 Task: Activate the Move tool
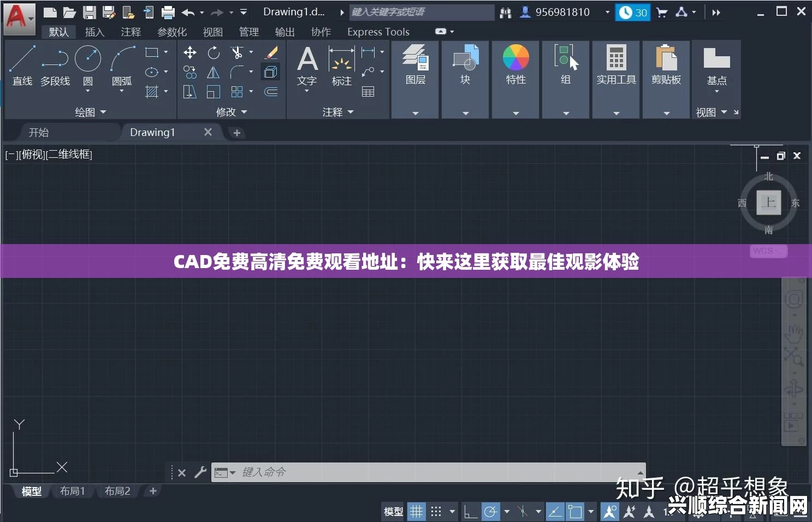[190, 52]
